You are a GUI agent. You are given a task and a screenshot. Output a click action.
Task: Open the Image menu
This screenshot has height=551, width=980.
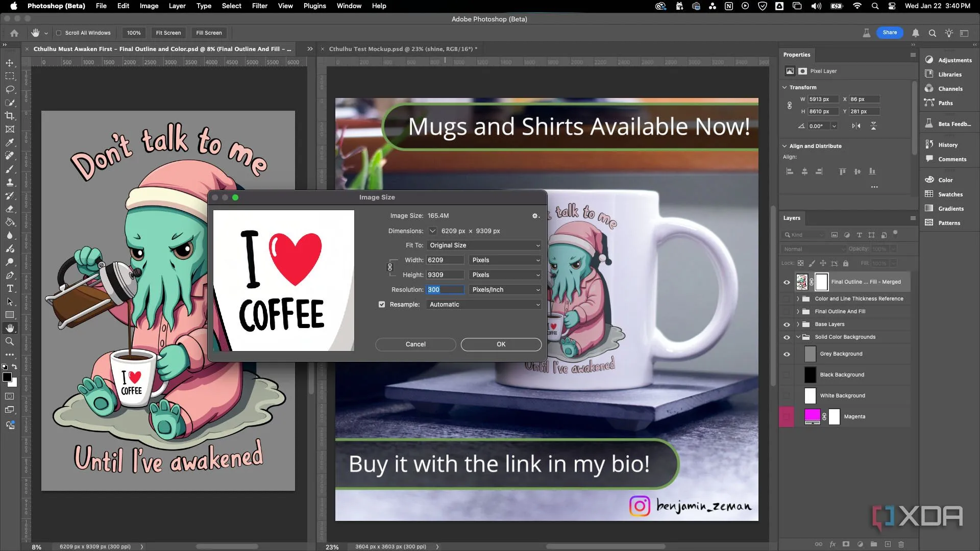point(149,6)
